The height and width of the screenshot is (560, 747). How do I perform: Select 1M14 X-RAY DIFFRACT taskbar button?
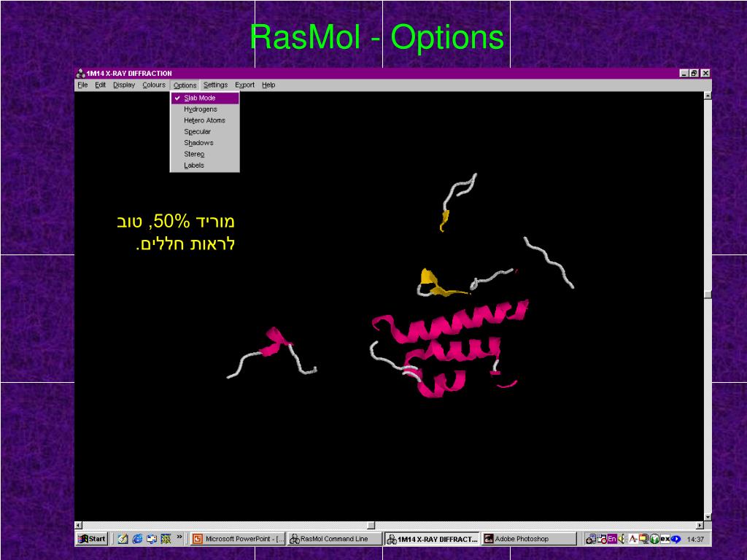432,539
